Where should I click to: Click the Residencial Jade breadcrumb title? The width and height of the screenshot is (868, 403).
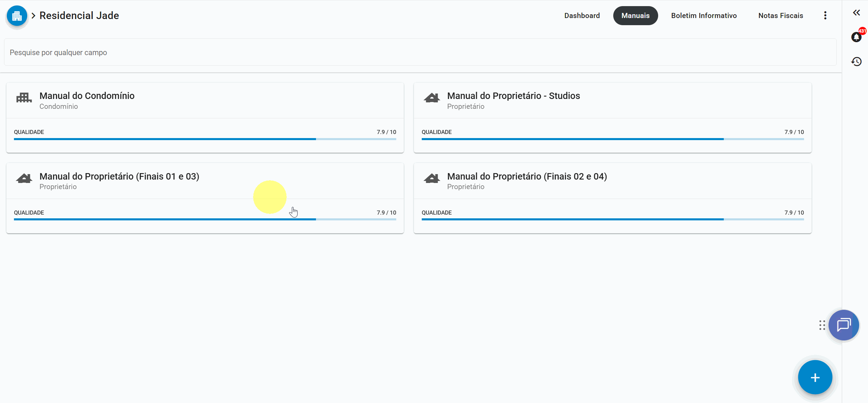tap(79, 16)
